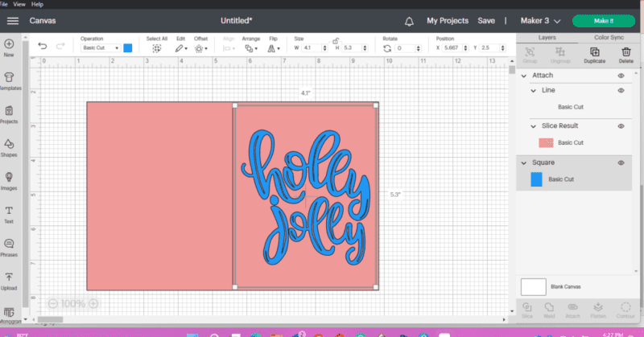Hide the Square layer
644x337 pixels.
621,162
